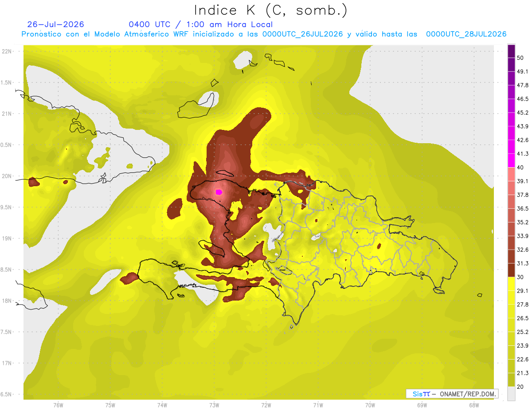Click the '7.5N' latitude label
This screenshot has width=532, height=411.
[x=7, y=332]
